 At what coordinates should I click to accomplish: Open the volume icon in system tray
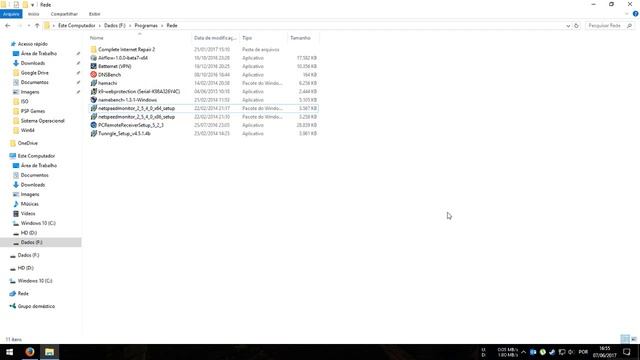tap(571, 352)
